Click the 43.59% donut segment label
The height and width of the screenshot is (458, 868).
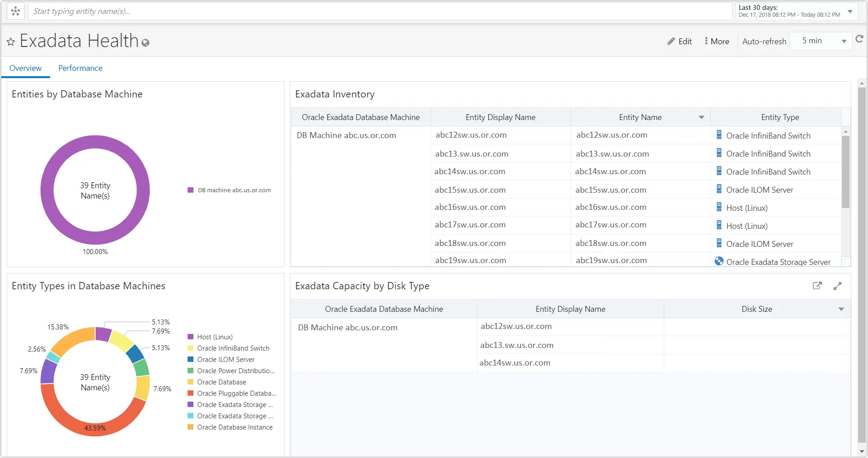(x=95, y=428)
